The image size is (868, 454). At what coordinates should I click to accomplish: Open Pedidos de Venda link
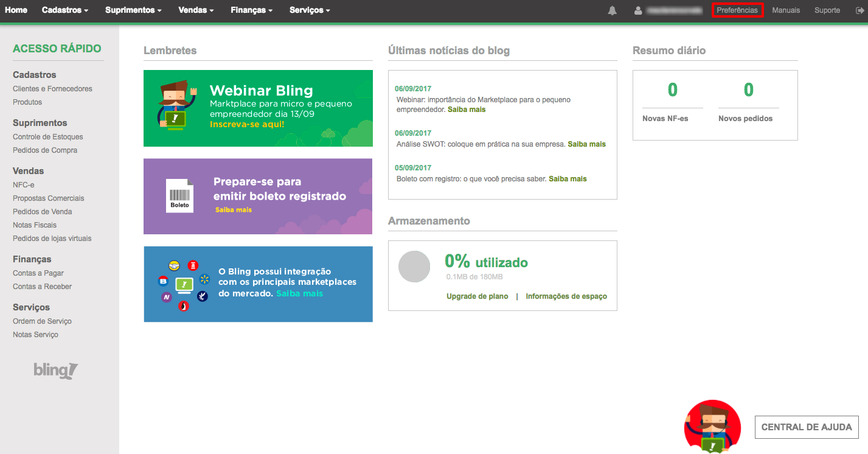point(43,212)
